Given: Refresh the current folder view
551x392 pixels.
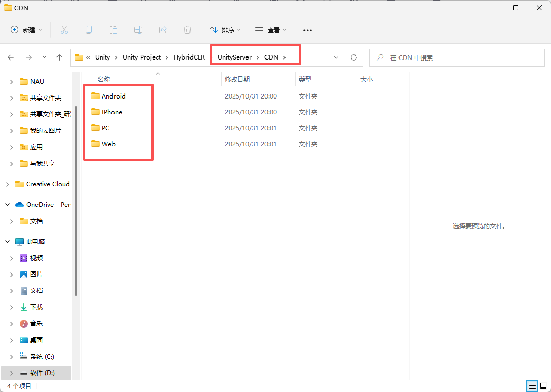Looking at the screenshot, I should pyautogui.click(x=354, y=57).
